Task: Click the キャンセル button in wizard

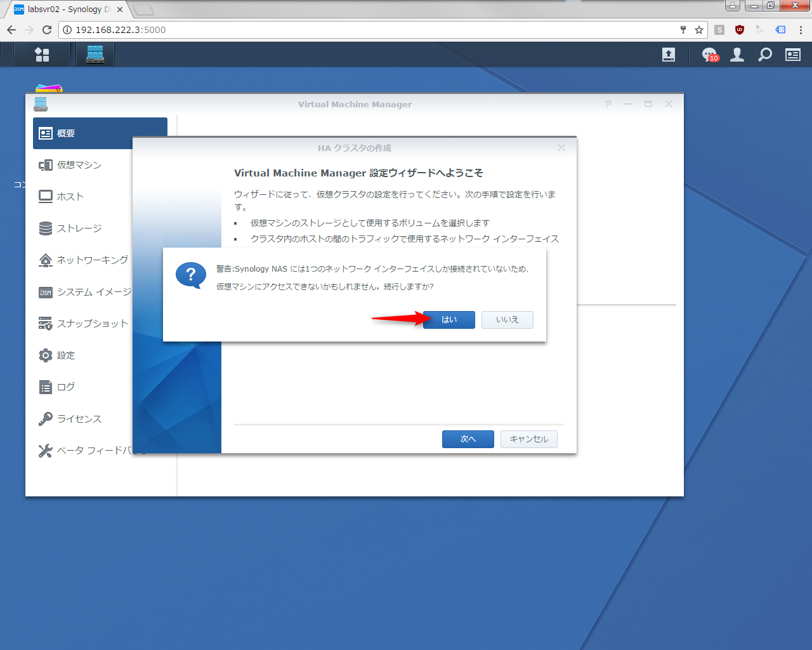Action: (529, 439)
